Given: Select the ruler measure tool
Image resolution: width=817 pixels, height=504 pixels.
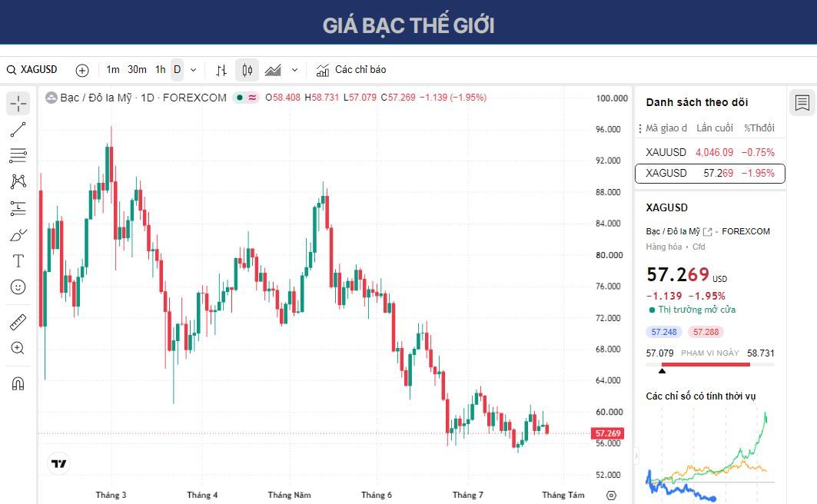Looking at the screenshot, I should (18, 322).
